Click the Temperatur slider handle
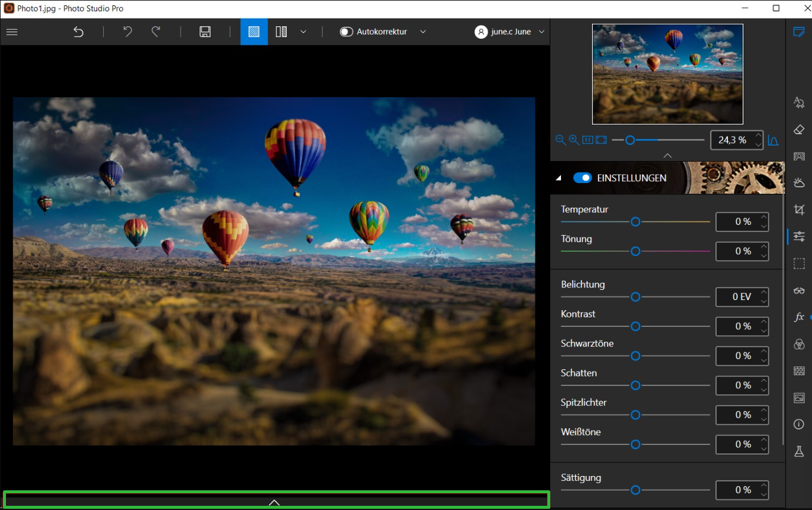Image resolution: width=812 pixels, height=510 pixels. [636, 221]
